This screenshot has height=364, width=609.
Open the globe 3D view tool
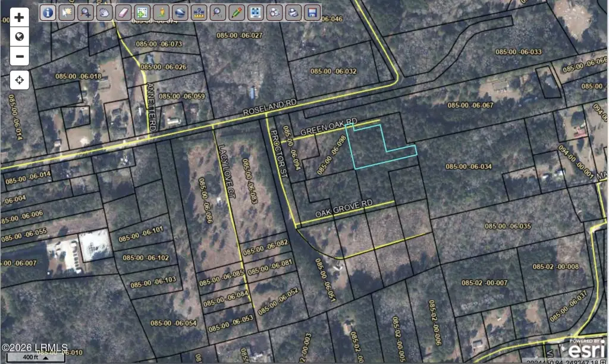pyautogui.click(x=179, y=12)
